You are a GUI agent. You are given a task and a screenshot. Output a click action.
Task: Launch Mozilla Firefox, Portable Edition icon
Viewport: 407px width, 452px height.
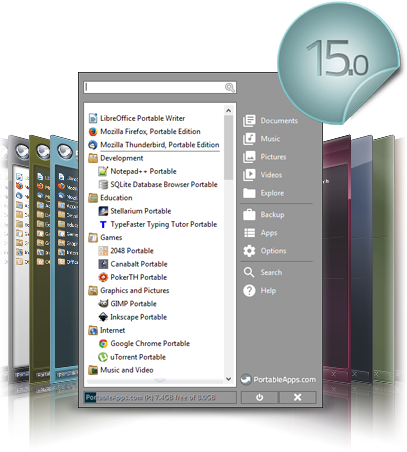[93, 132]
